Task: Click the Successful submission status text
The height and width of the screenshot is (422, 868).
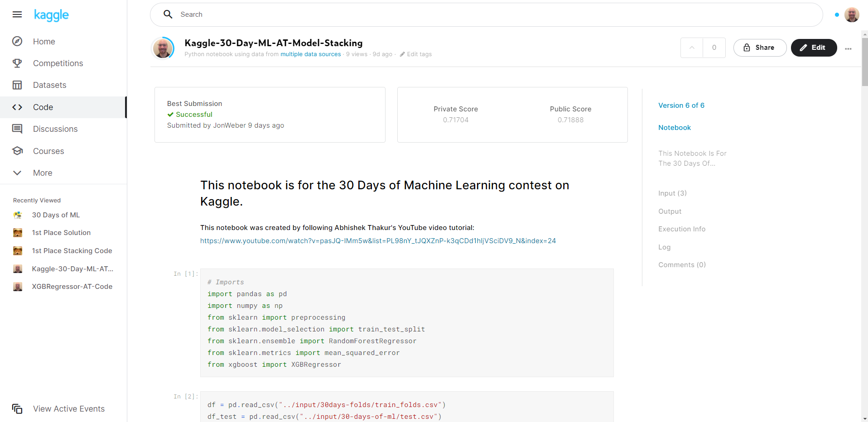Action: point(194,115)
